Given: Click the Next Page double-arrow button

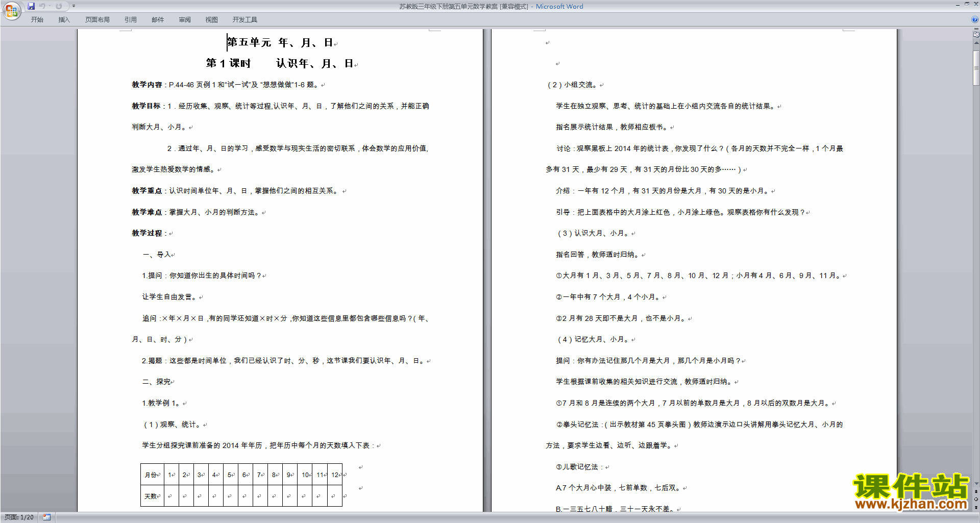Looking at the screenshot, I should click(976, 507).
